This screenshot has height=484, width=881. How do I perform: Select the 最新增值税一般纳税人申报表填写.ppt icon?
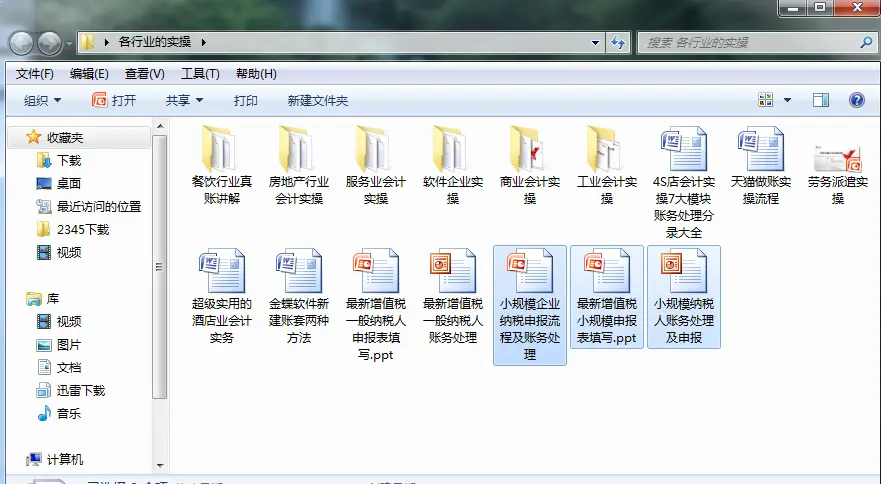(376, 271)
